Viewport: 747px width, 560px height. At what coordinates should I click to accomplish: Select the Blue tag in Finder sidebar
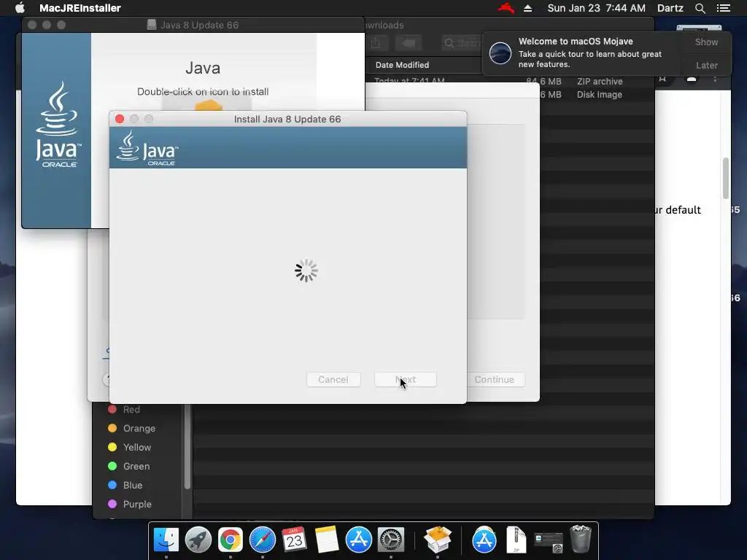pos(125,485)
